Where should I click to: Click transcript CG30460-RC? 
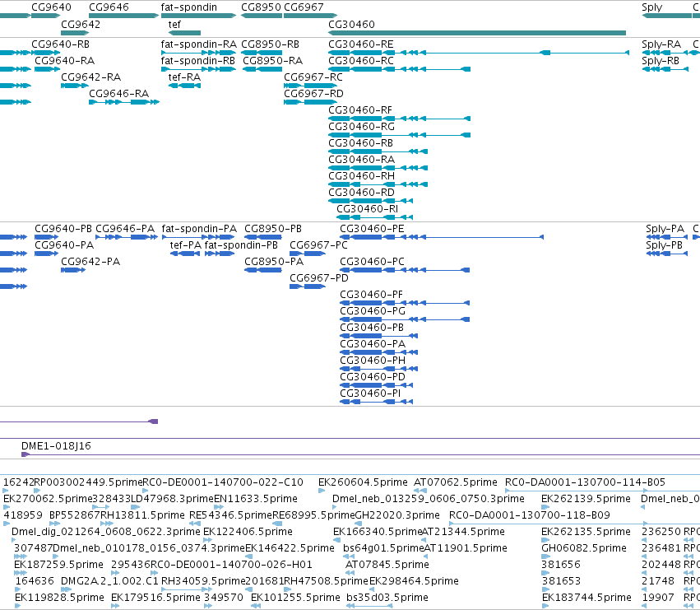click(x=361, y=61)
